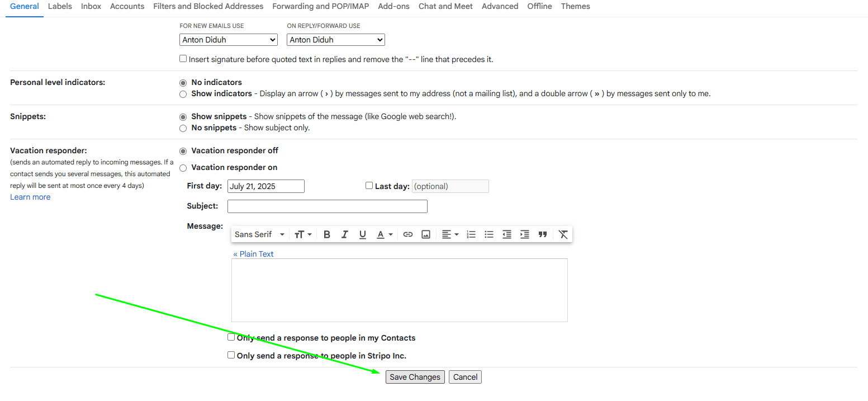Enable Last day for the vacation responder
This screenshot has width=868, height=401.
tap(369, 185)
